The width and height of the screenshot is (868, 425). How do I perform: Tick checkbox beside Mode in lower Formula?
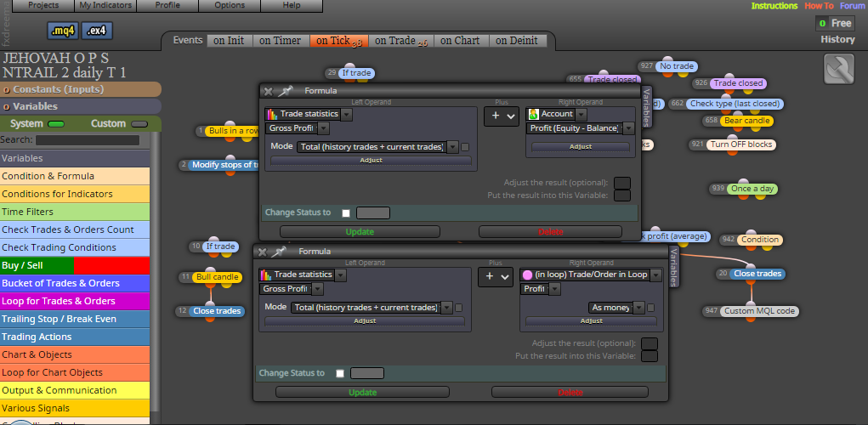click(x=458, y=308)
